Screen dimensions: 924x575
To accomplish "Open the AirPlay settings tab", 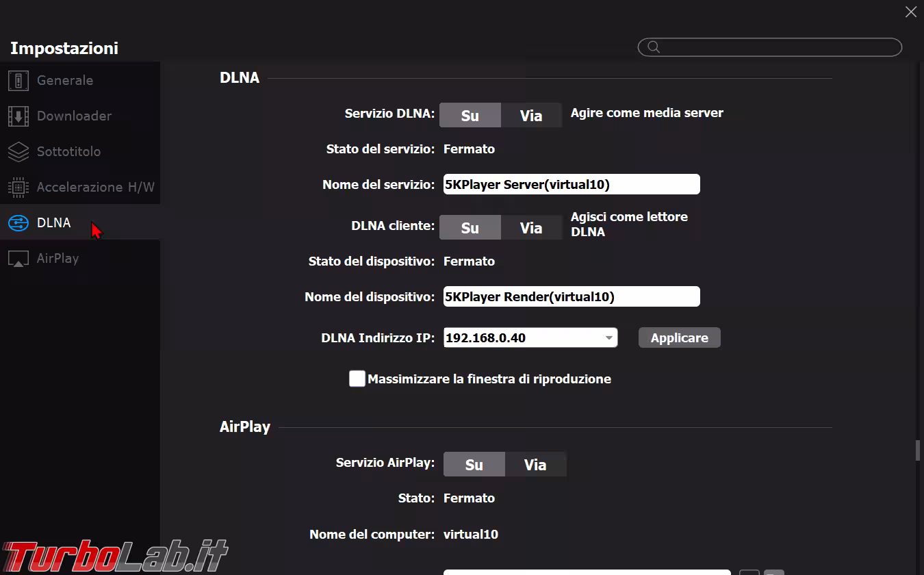I will pyautogui.click(x=57, y=258).
